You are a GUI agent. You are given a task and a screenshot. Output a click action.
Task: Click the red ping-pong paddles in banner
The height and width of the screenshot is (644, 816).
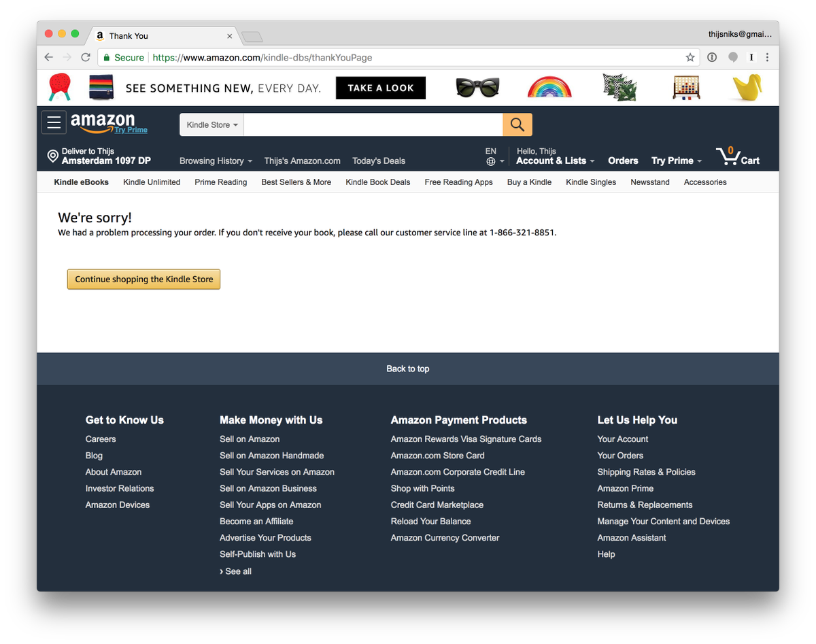(x=60, y=87)
